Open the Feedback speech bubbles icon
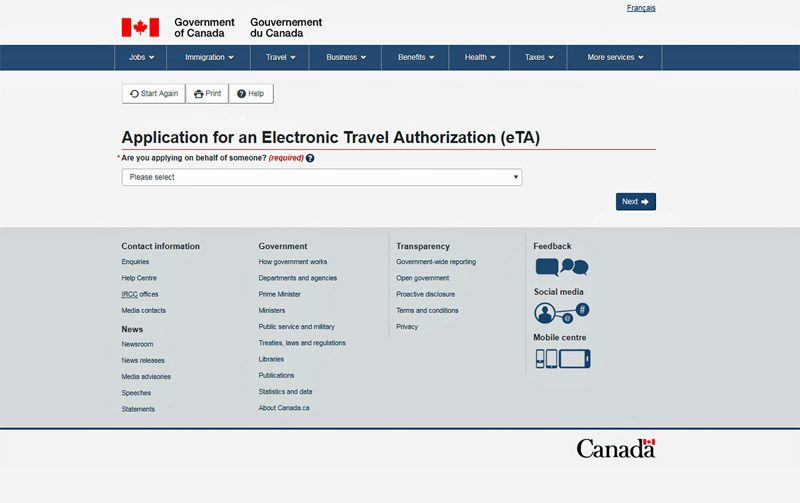 tap(561, 267)
